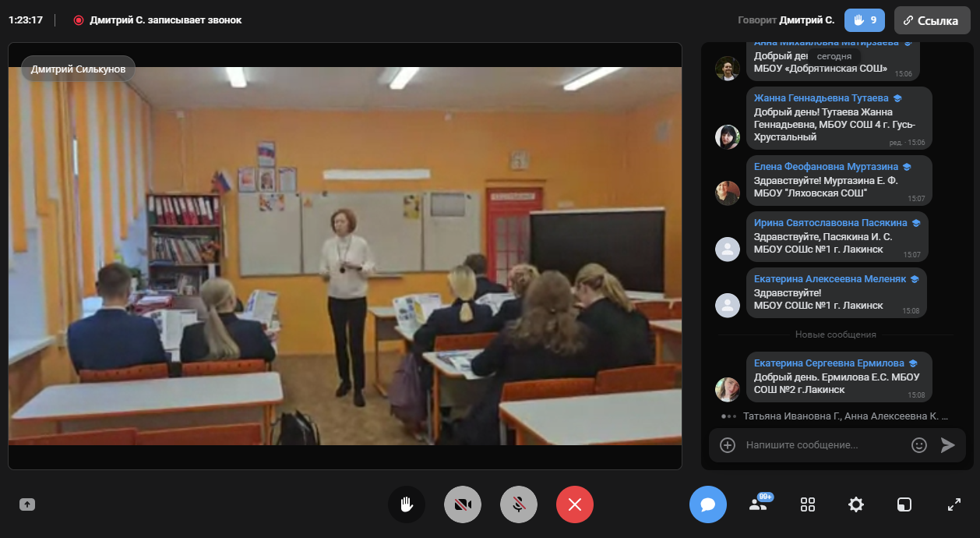The width and height of the screenshot is (980, 538).
Task: Toggle the camera on or off
Action: pos(463,504)
